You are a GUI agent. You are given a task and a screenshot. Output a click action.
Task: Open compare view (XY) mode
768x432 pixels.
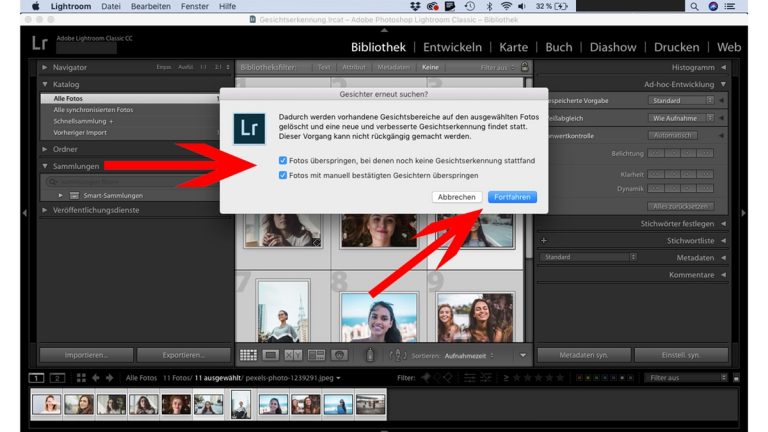click(294, 355)
